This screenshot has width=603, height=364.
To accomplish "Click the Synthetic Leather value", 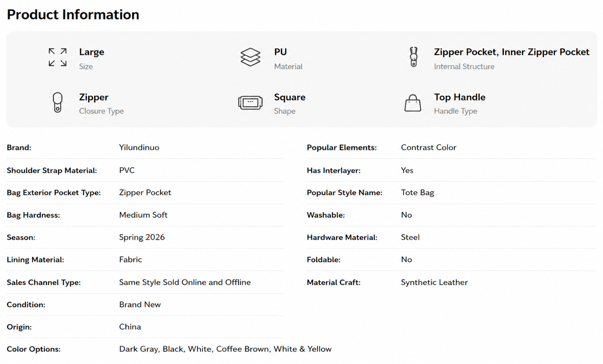I will [x=434, y=282].
